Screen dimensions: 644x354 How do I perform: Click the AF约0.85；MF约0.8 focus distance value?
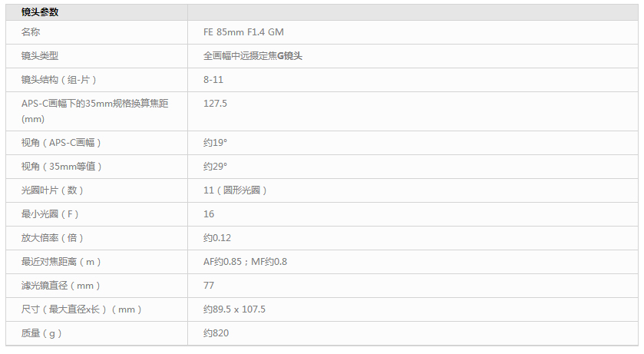click(x=245, y=262)
